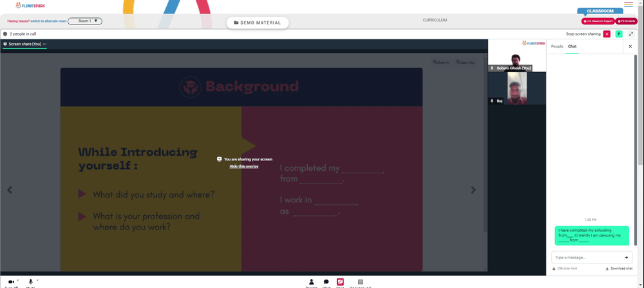
Task: Open Background effects button
Action: (x=360, y=283)
